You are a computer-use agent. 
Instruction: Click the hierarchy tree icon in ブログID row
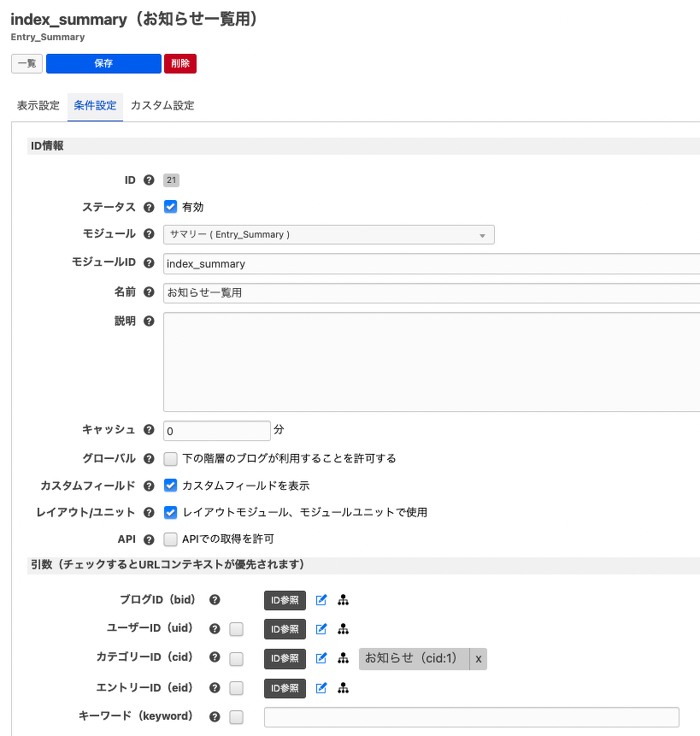[343, 600]
